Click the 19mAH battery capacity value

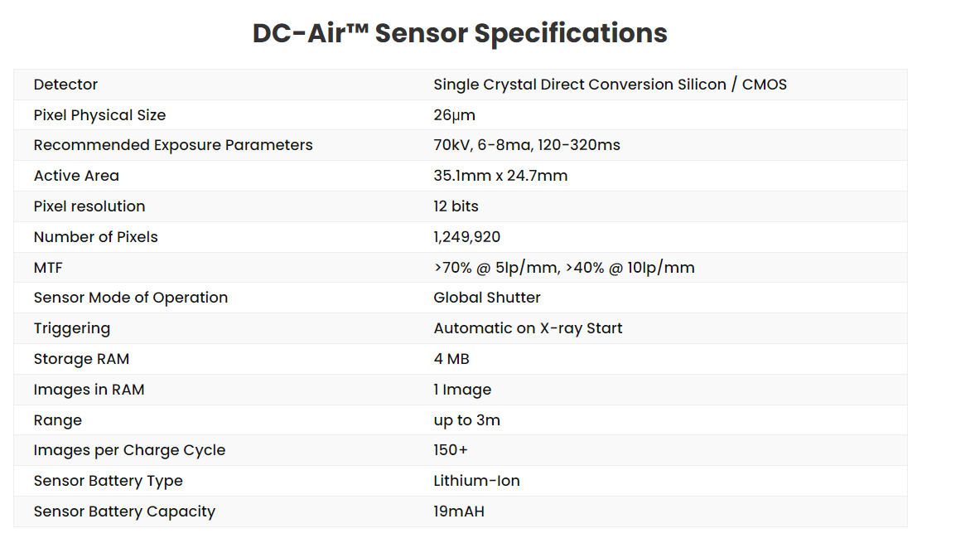click(459, 511)
